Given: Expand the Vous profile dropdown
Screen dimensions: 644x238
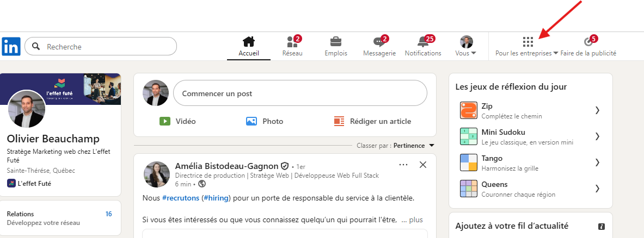Looking at the screenshot, I should [x=466, y=47].
